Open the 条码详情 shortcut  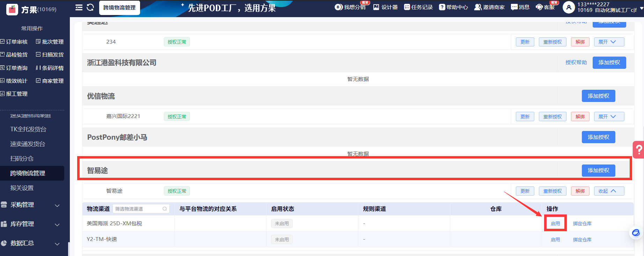click(50, 68)
